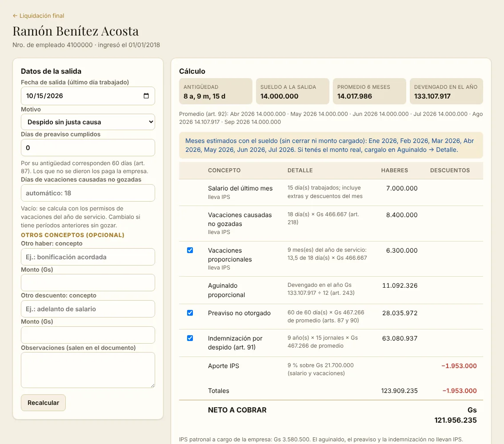
Task: Click the Sueldo a la salida card
Action: pos(292,91)
